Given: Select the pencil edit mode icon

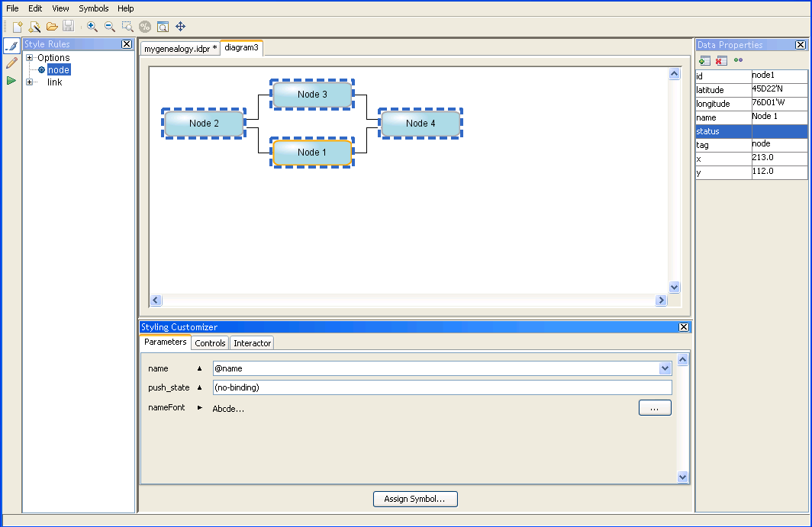Looking at the screenshot, I should pos(11,63).
